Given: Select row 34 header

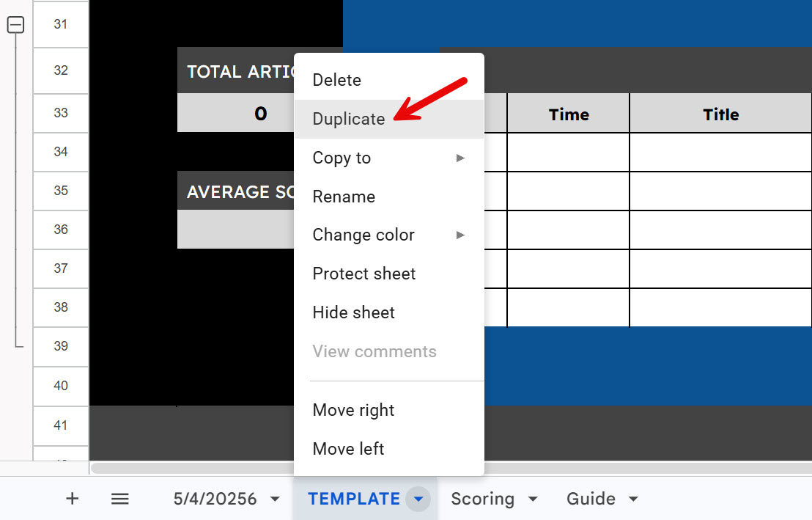Looking at the screenshot, I should click(x=61, y=151).
